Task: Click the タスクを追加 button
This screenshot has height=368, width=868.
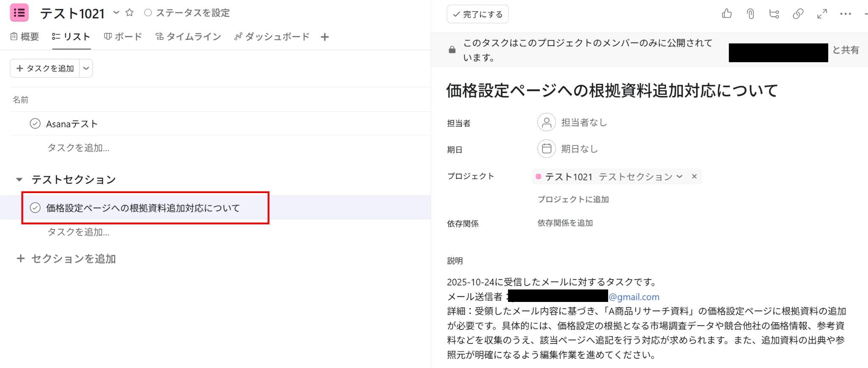Action: click(x=45, y=68)
